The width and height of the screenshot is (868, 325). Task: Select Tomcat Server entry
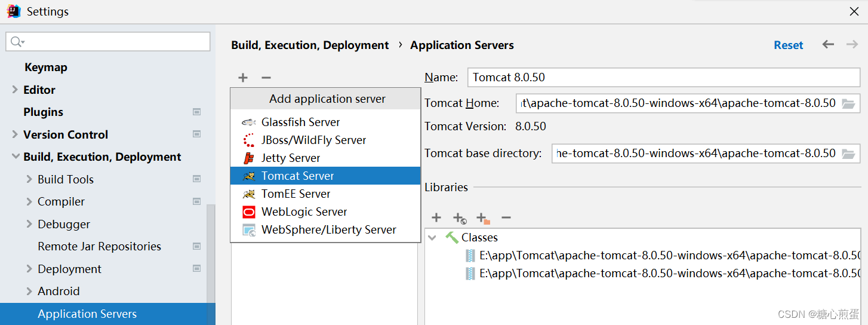325,176
